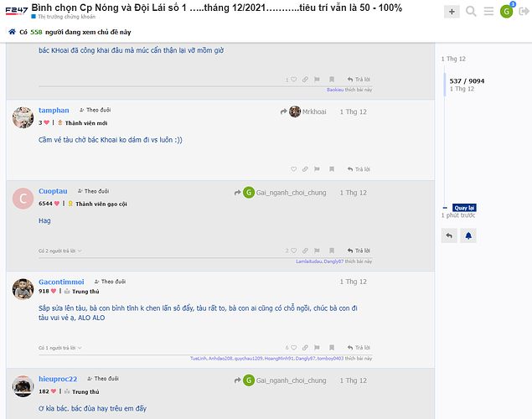
Task: Click the reply arrow button in timeline sidebar
Action: [449, 235]
